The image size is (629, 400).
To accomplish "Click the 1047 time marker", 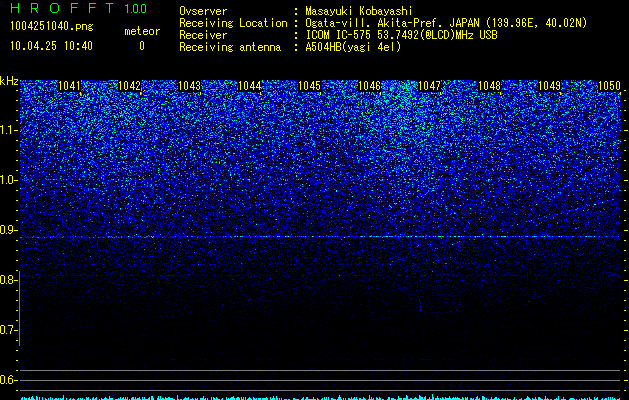I will (430, 86).
